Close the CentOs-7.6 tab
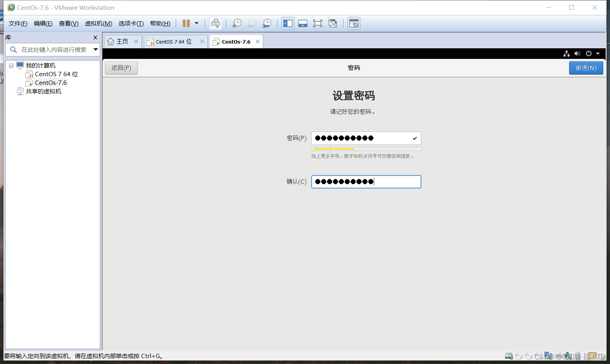This screenshot has height=364, width=610. coord(258,42)
